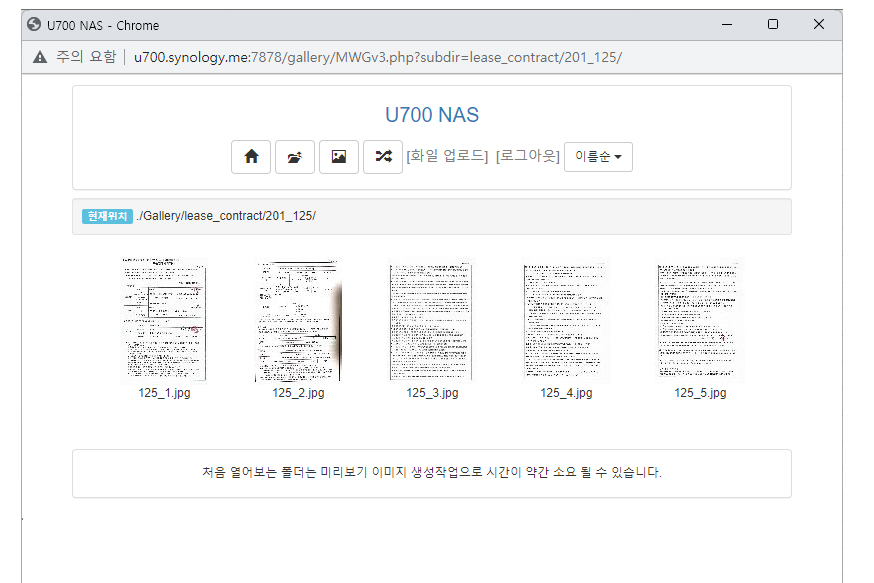Maximize the Chrome window
The image size is (874, 583).
pos(773,25)
